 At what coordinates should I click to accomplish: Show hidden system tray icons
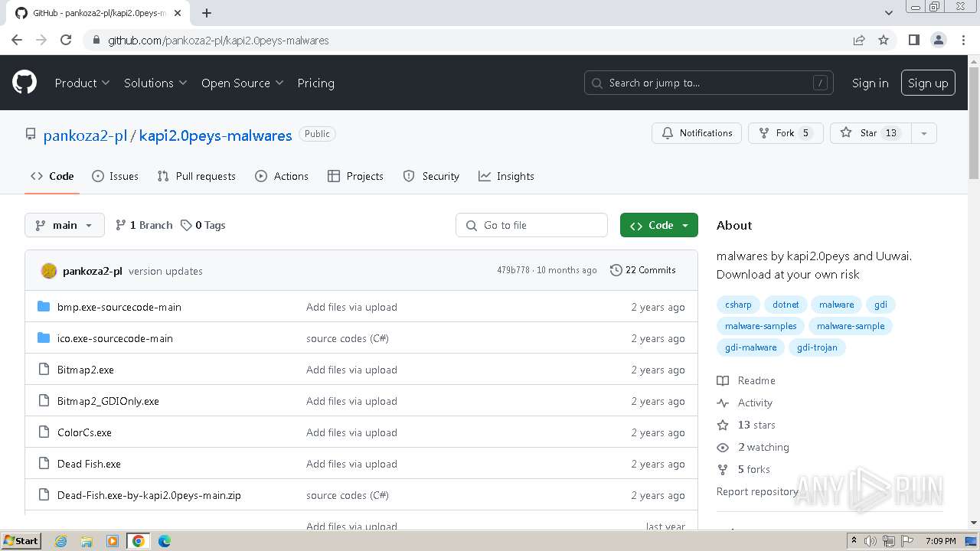(854, 541)
